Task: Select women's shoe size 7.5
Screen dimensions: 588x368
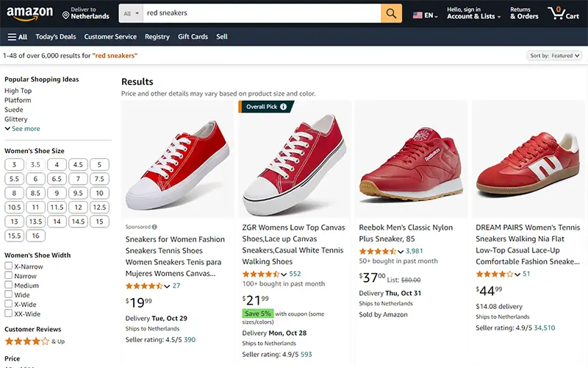Action: (x=99, y=179)
